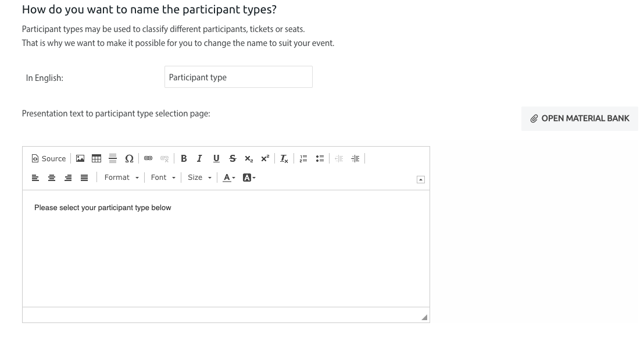
Task: Justify the text alignment
Action: coord(84,178)
